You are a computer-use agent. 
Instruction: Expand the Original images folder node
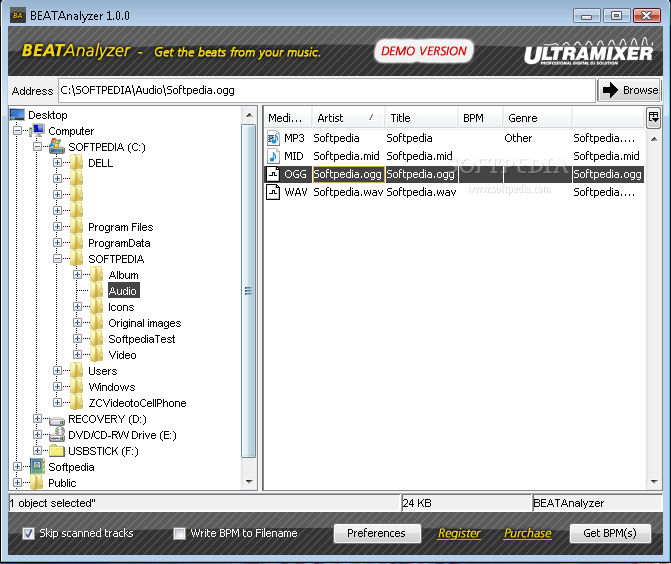pyautogui.click(x=77, y=322)
